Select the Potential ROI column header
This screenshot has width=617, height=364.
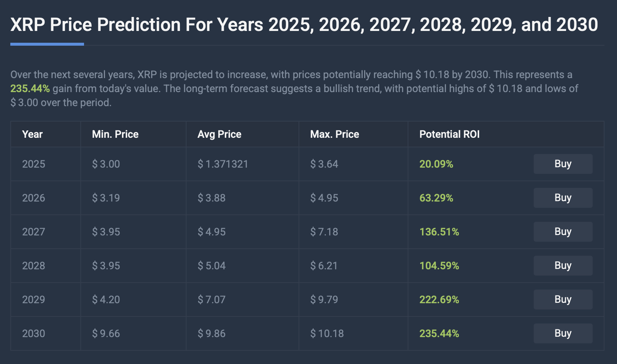(449, 134)
